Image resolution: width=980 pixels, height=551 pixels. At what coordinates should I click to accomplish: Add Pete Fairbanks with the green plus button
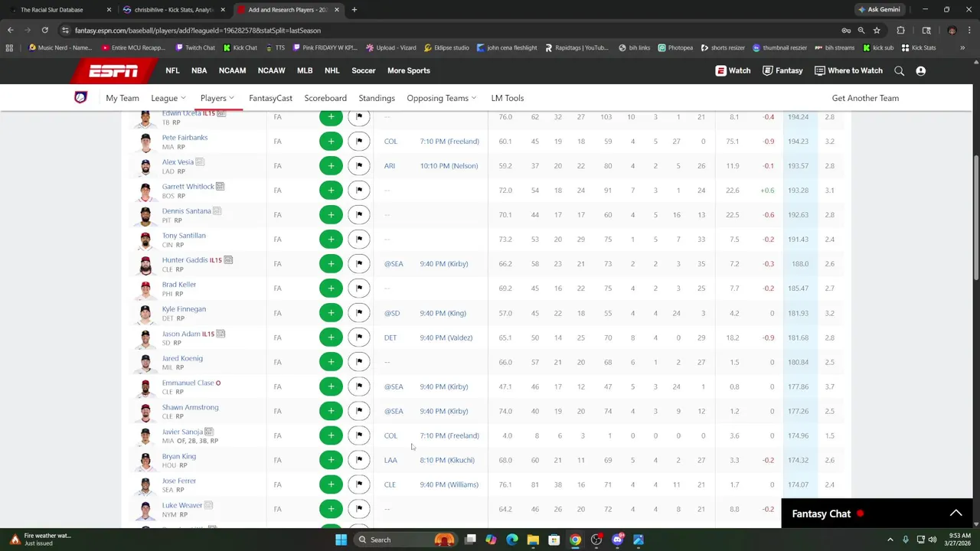(x=331, y=142)
